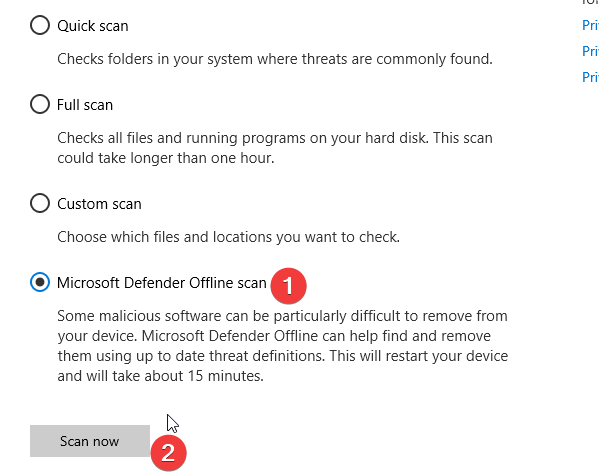
Task: Click the Microsoft Defender Offline scan label
Action: 162,283
